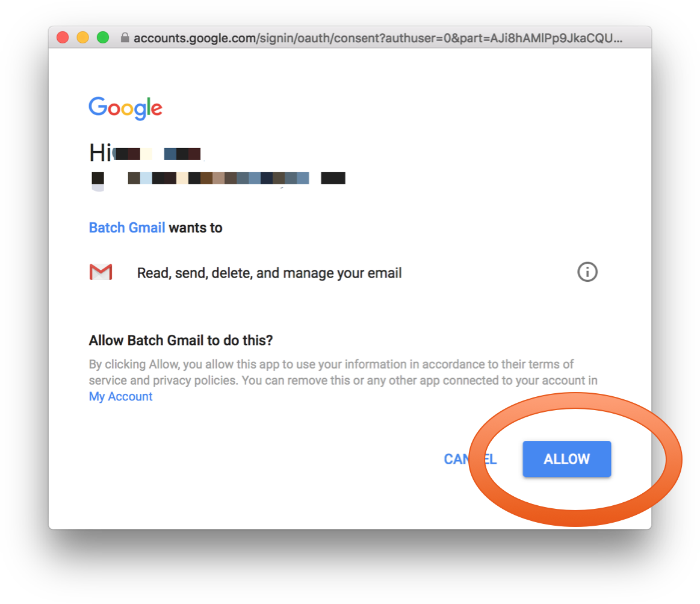
Task: Click the 'By clicking Allow' disclaimer paragraph
Action: pyautogui.click(x=343, y=380)
